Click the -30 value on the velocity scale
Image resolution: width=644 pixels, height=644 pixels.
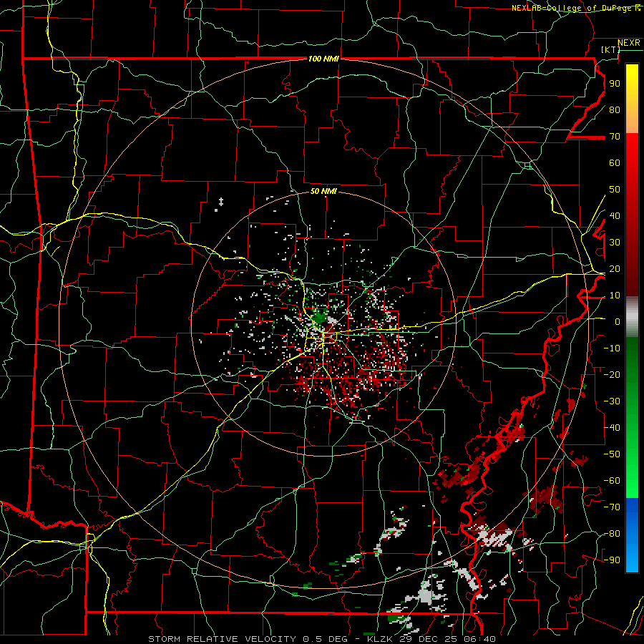click(x=612, y=401)
